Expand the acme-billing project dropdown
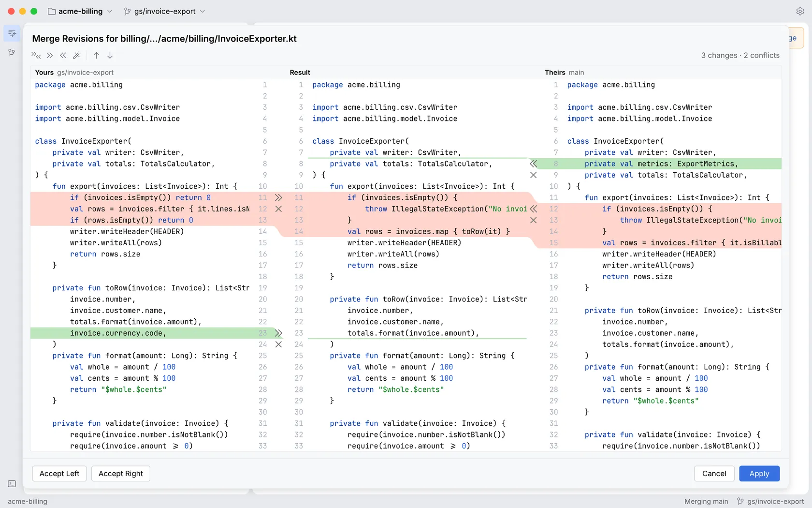The width and height of the screenshot is (812, 508). coord(80,11)
